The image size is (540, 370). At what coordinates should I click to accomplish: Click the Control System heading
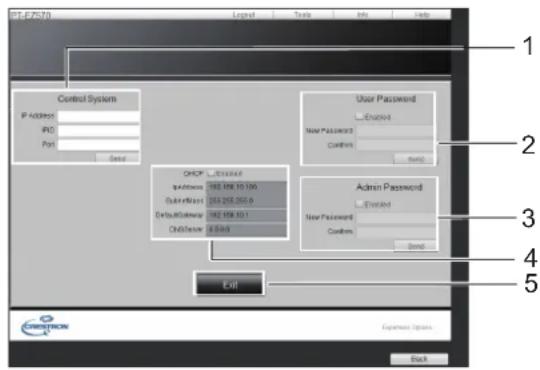click(87, 99)
